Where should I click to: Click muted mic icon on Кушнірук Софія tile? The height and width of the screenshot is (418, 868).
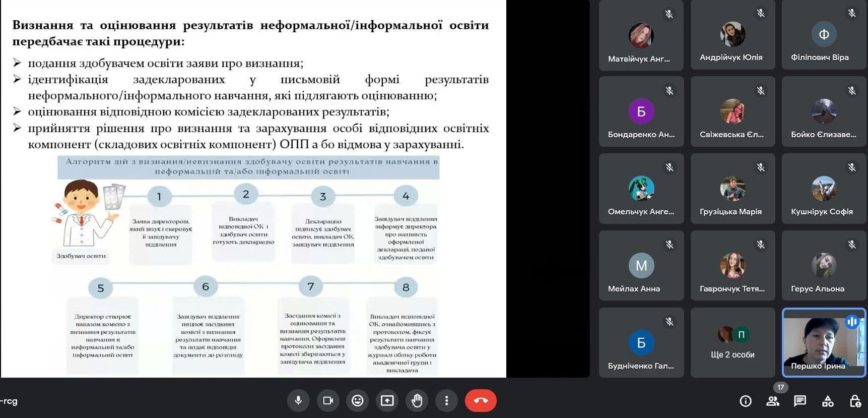(x=852, y=167)
